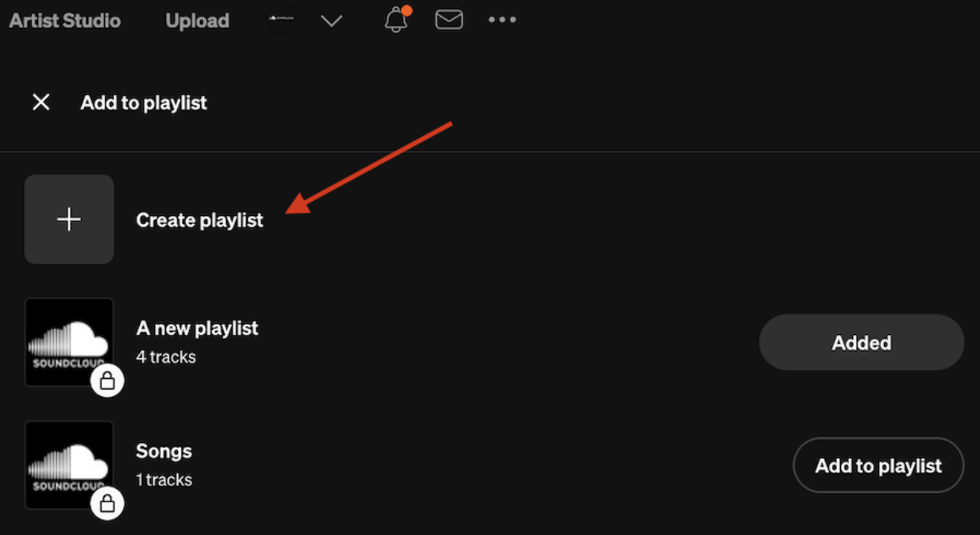Open the Songs playlist cover thumbnail
980x535 pixels.
(69, 465)
